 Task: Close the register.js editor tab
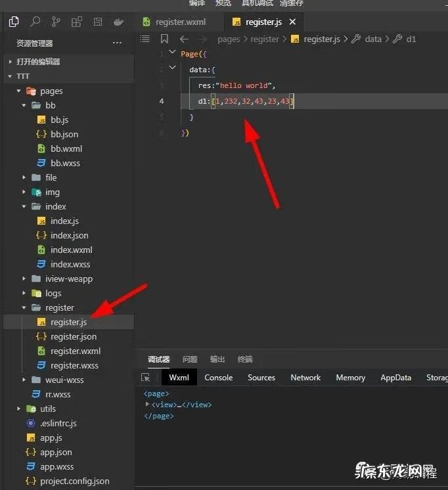[x=293, y=22]
